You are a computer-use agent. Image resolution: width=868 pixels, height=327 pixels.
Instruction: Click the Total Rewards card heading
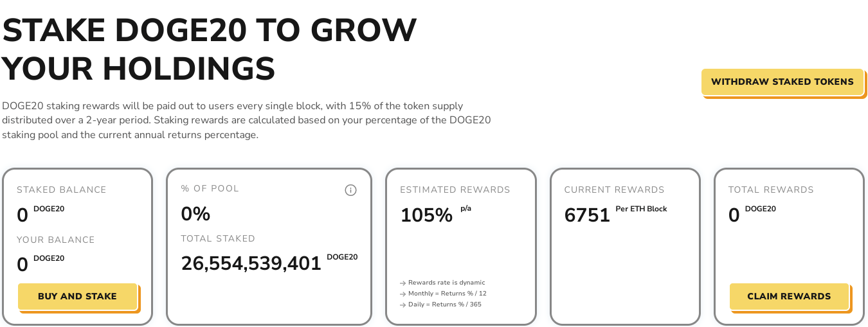(x=771, y=190)
